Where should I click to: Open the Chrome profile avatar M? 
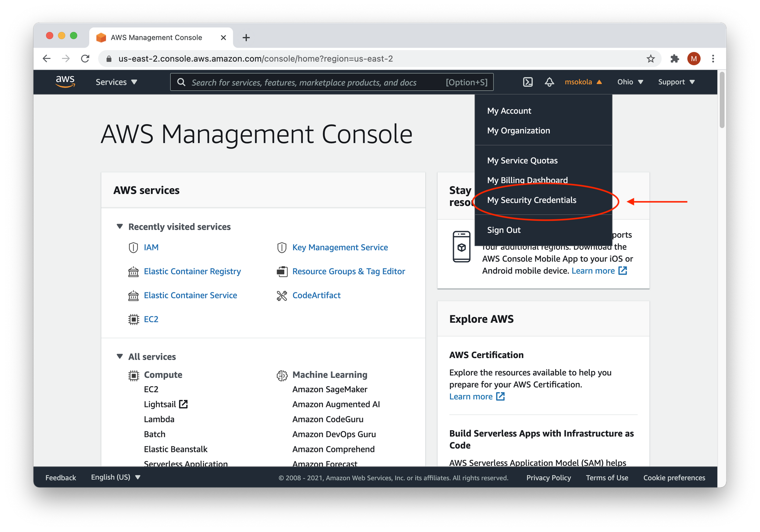[694, 58]
